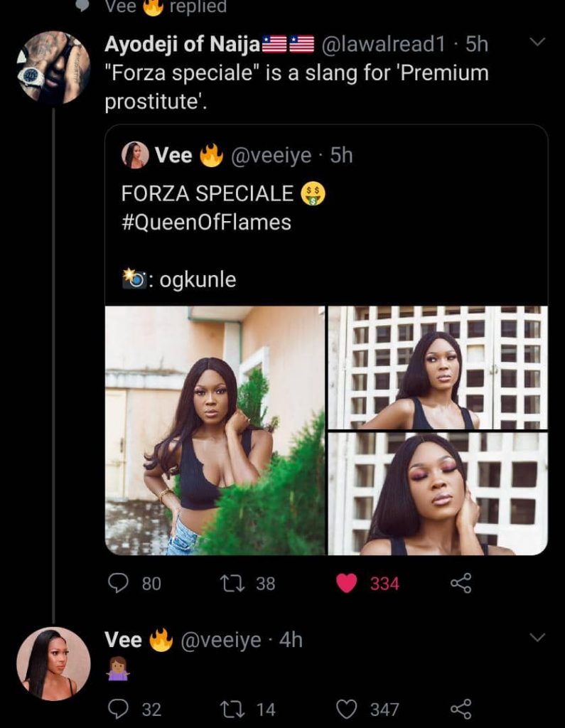Screen dimensions: 565x728
Task: Share Ayodeji of Naija's tweet
Action: point(461,584)
